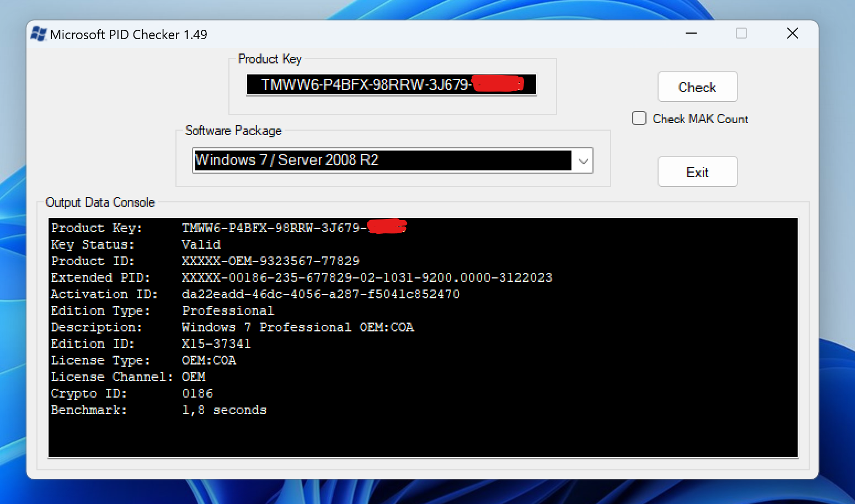Click the Software Package group label

point(233,131)
